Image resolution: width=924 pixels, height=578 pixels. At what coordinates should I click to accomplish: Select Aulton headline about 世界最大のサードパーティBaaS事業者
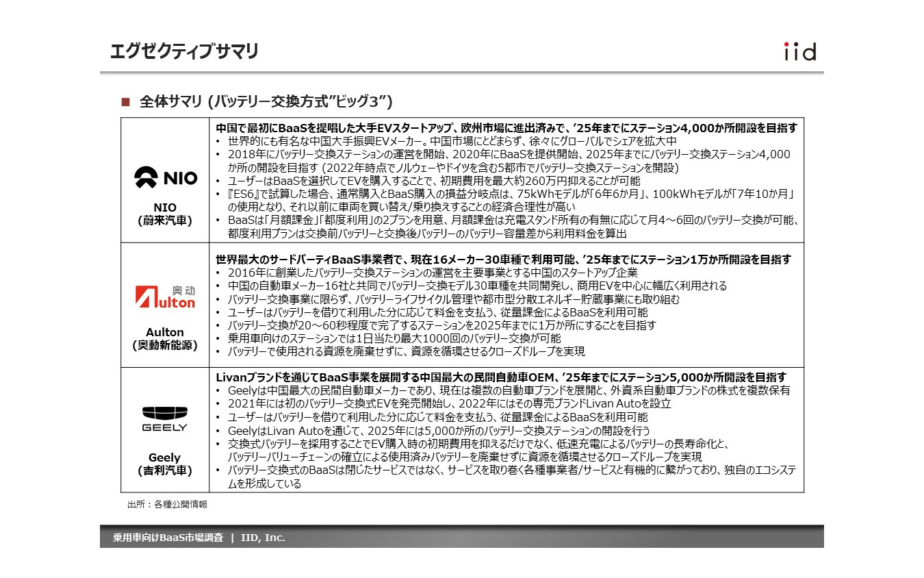pos(503,260)
